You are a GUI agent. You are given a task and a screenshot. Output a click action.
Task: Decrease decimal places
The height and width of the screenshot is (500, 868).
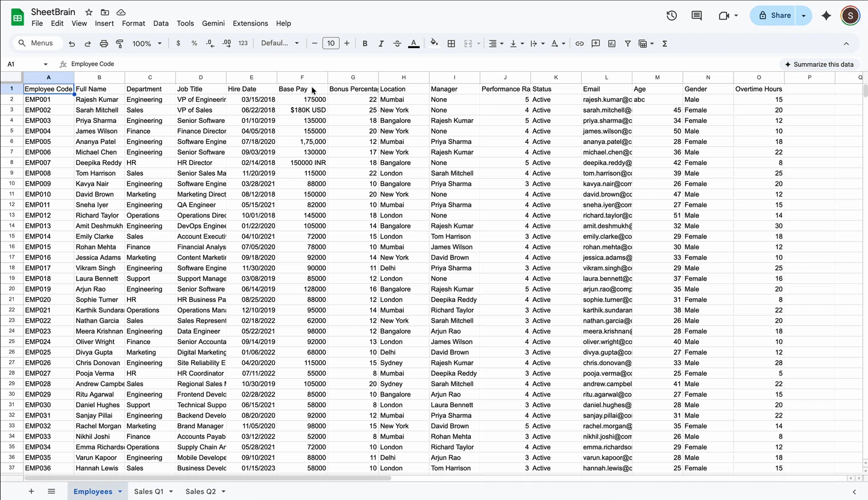(x=210, y=43)
